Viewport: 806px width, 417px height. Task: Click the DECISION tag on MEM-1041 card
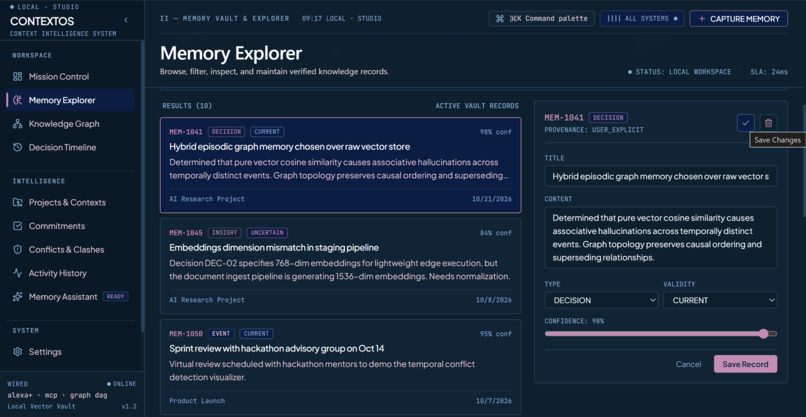[227, 132]
